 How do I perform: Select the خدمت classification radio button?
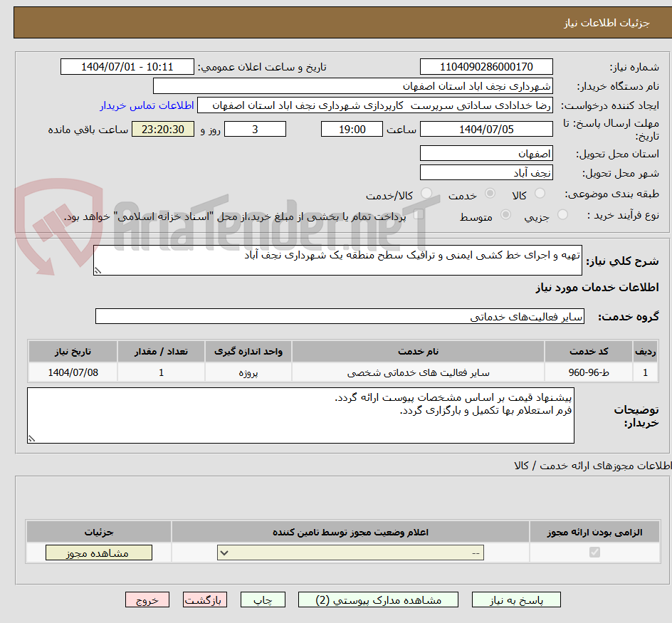coord(489,192)
